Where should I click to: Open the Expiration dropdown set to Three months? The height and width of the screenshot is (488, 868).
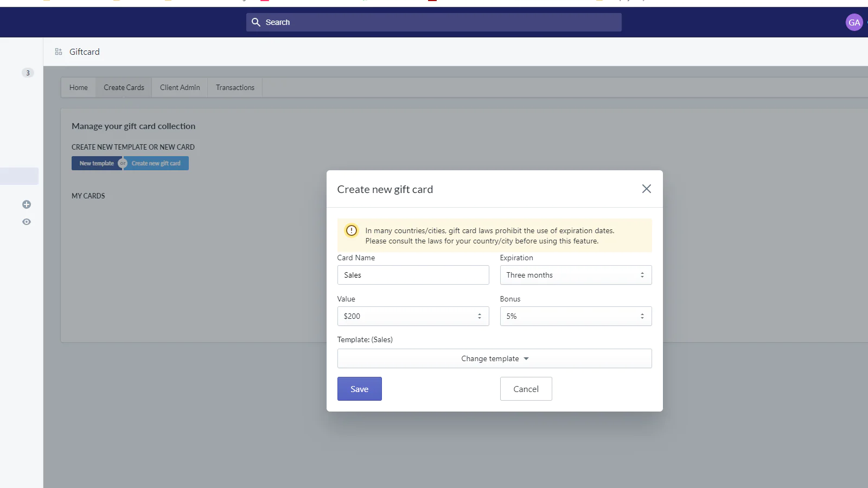pos(575,275)
